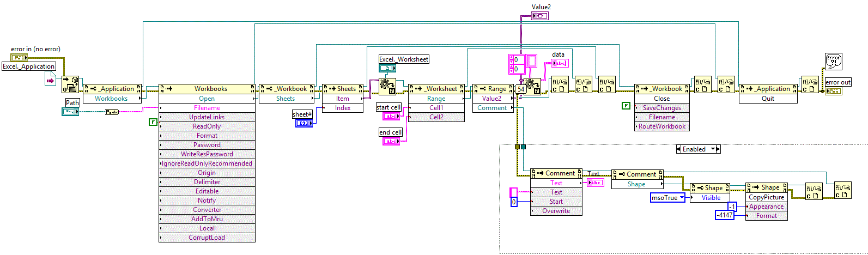Select the Text string indicator terminal

coord(596,183)
